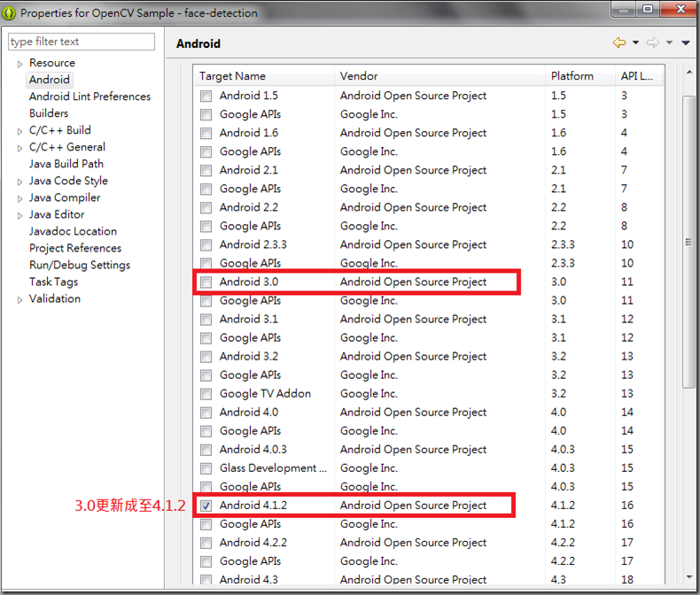The height and width of the screenshot is (595, 700).
Task: Select the Android 4.0 target row
Action: click(x=429, y=413)
